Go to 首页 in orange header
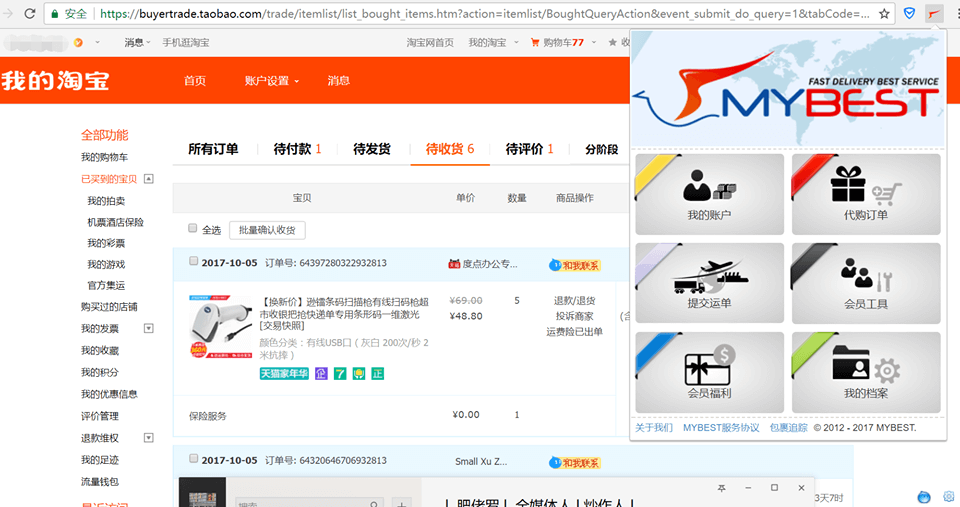This screenshot has height=507, width=960. [x=195, y=81]
